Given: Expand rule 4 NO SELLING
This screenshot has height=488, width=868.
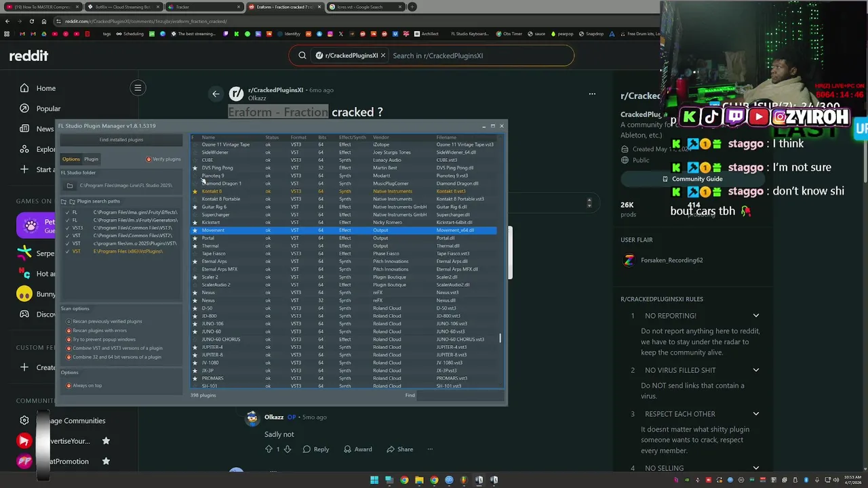Looking at the screenshot, I should pyautogui.click(x=756, y=468).
